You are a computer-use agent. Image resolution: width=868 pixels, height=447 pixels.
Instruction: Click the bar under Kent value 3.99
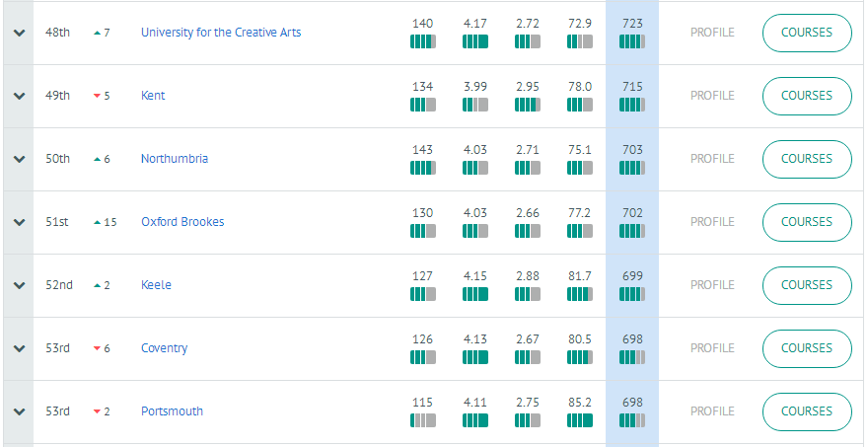475,105
